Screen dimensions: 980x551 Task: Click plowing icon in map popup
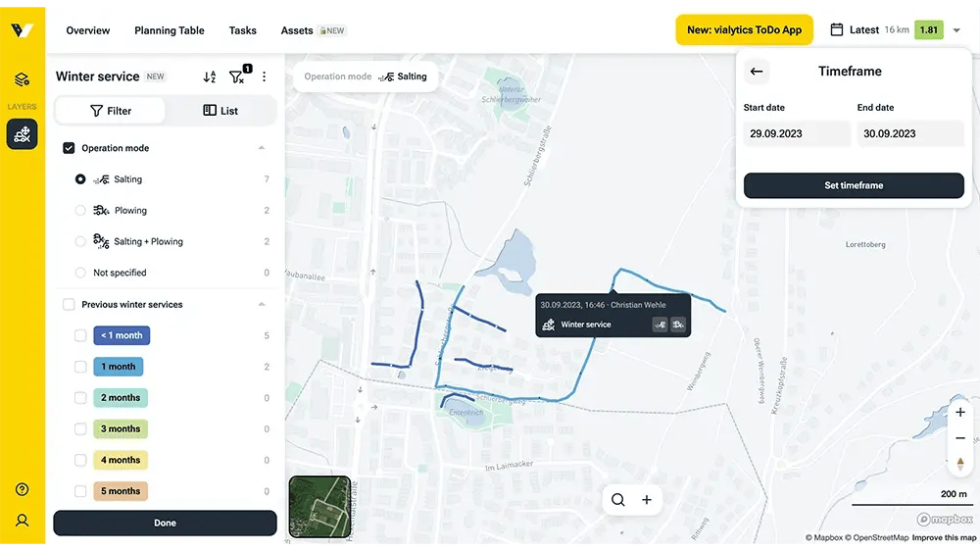tap(678, 324)
